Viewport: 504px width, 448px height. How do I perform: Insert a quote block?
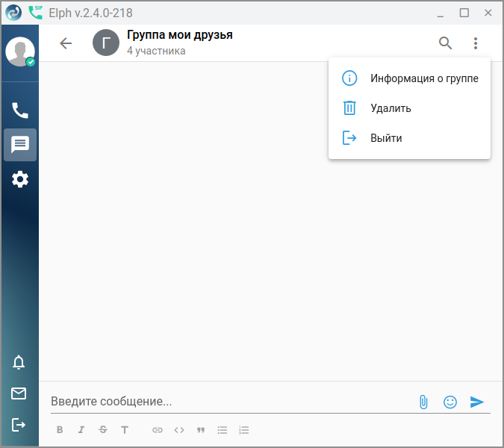201,430
